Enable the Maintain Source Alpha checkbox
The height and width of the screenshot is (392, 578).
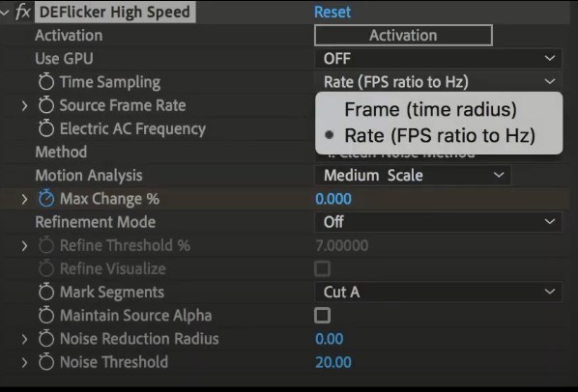(322, 316)
